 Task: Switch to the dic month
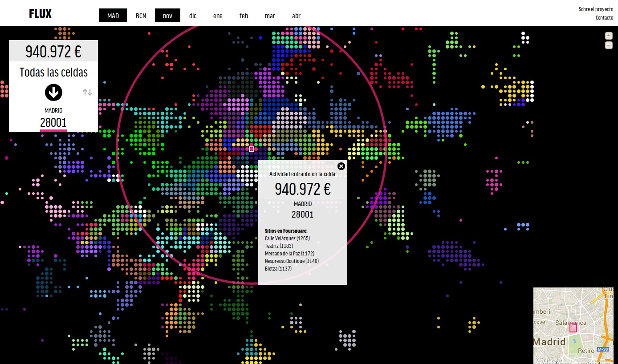[193, 16]
